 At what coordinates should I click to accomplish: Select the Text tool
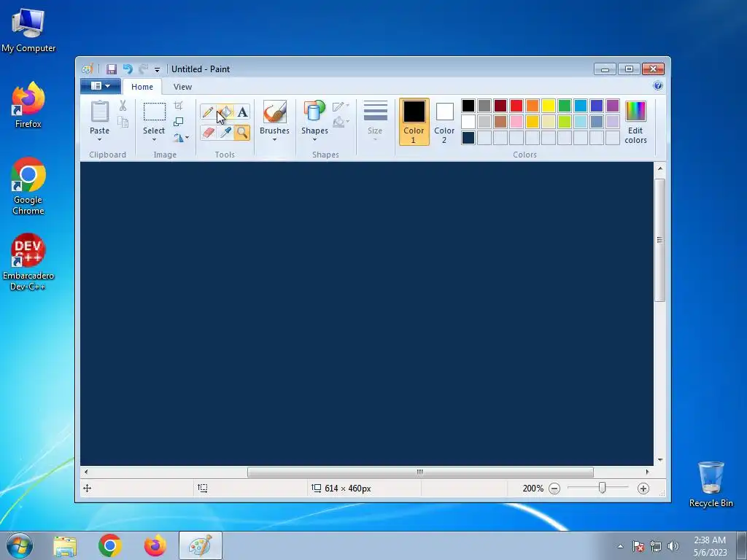[242, 112]
